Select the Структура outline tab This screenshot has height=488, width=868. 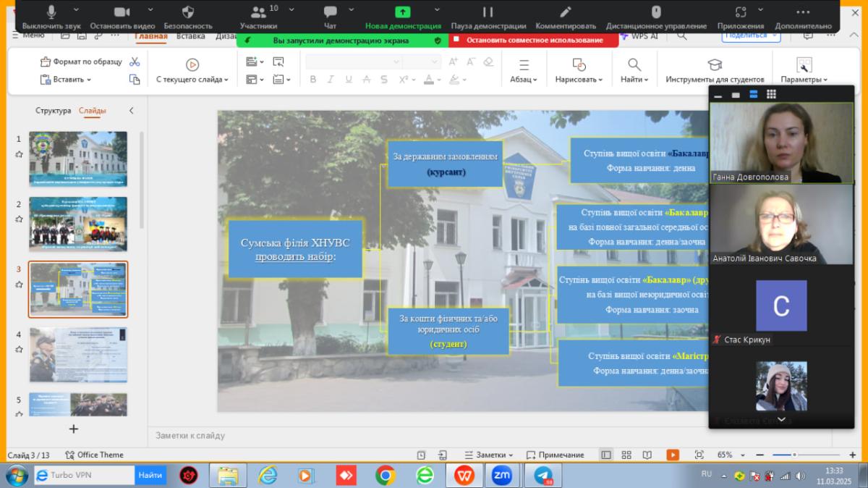(54, 111)
